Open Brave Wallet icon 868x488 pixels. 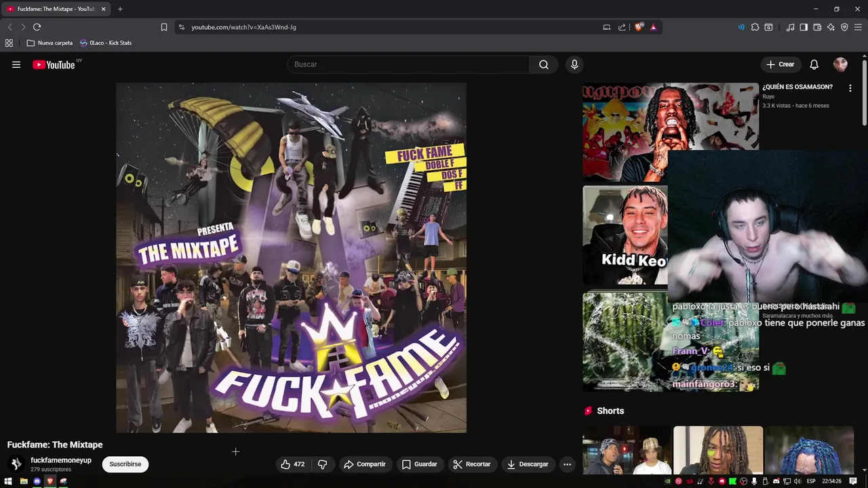817,27
